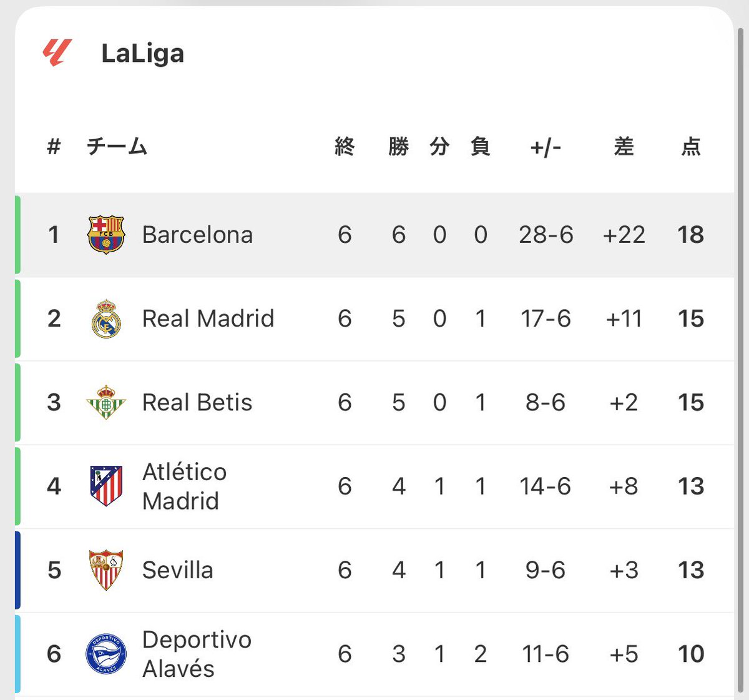
Task: Select the Real Madrid crest icon
Action: pyautogui.click(x=106, y=318)
